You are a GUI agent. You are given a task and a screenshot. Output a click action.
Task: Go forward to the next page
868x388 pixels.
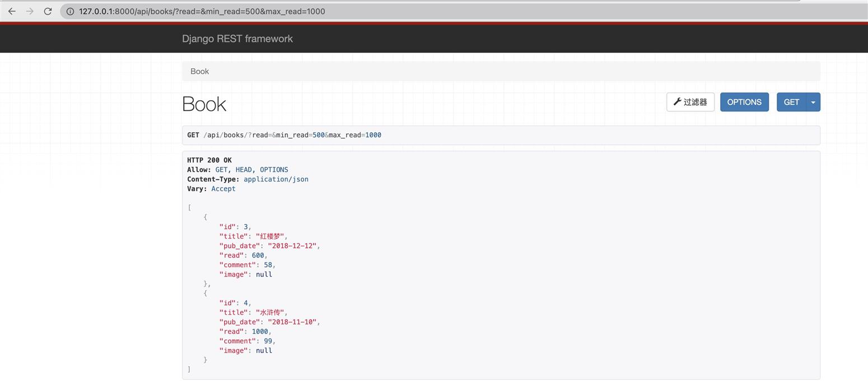30,11
